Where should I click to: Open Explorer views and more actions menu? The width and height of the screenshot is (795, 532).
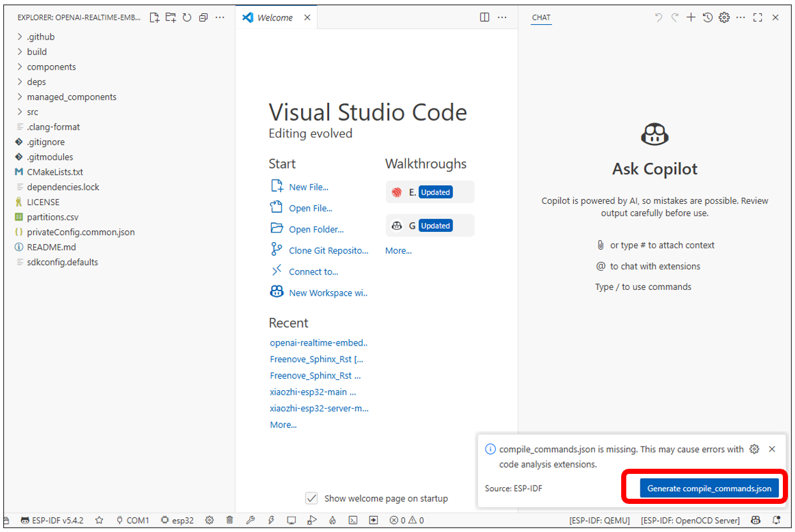point(220,18)
